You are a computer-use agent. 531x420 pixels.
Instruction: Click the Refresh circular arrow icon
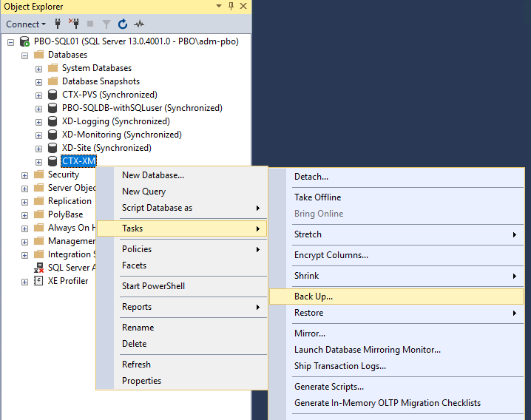(x=123, y=24)
